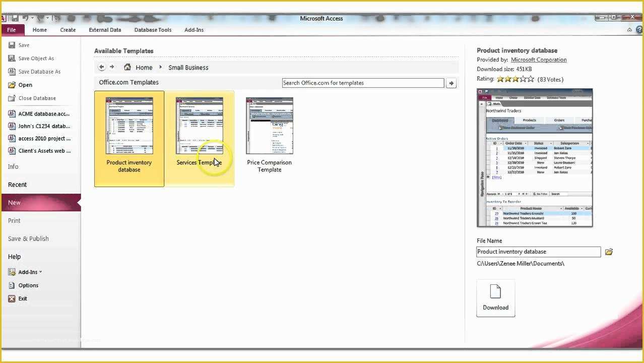Start the template search with arrow button

[452, 83]
